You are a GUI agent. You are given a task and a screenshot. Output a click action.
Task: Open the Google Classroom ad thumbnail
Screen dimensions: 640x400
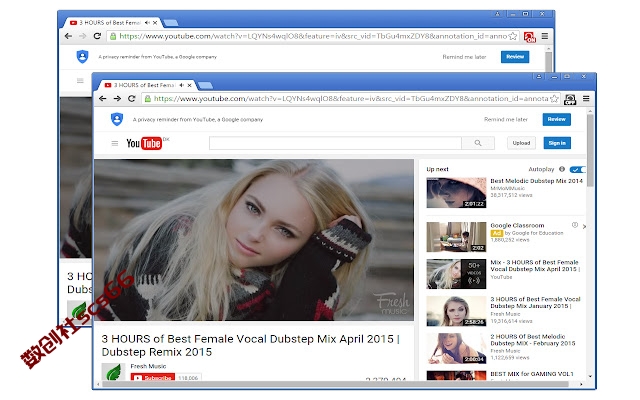tap(456, 237)
